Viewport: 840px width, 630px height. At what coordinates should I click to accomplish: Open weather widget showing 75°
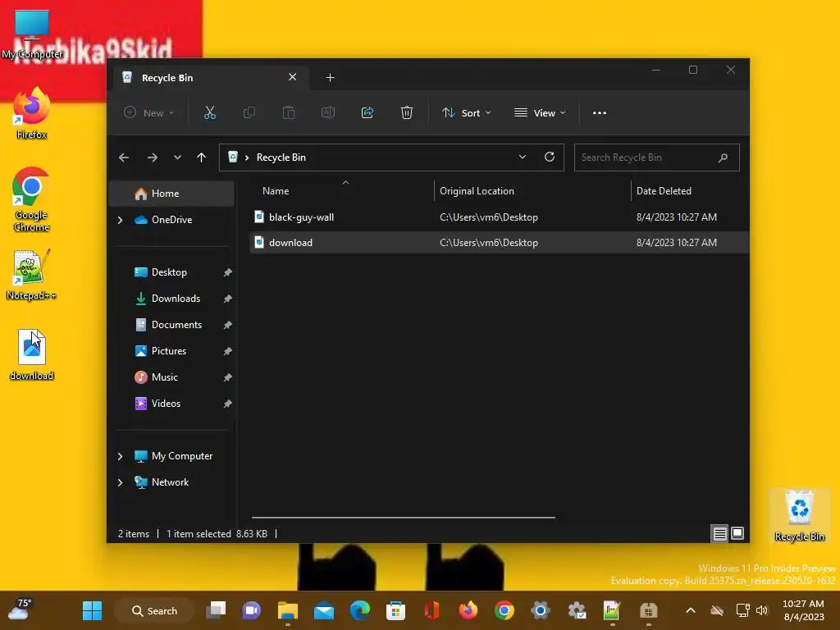[21, 609]
